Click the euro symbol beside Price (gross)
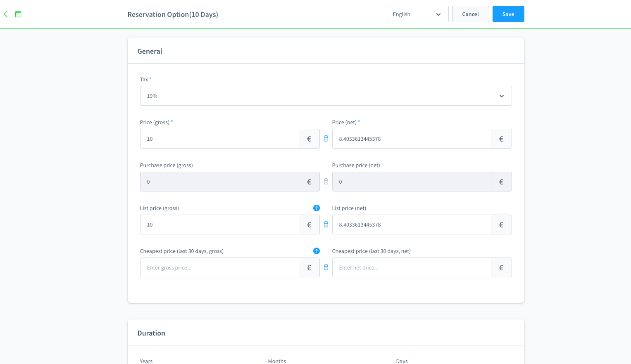The height and width of the screenshot is (364, 631). (x=309, y=139)
